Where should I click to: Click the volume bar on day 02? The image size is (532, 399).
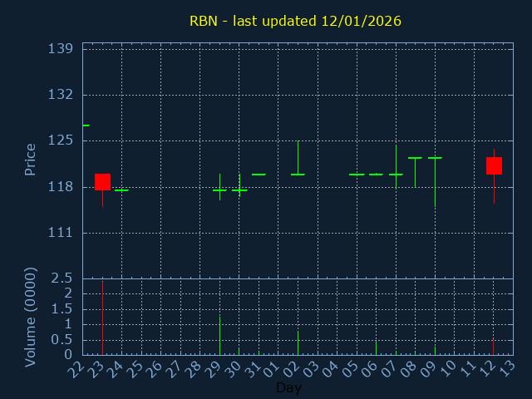(298, 342)
